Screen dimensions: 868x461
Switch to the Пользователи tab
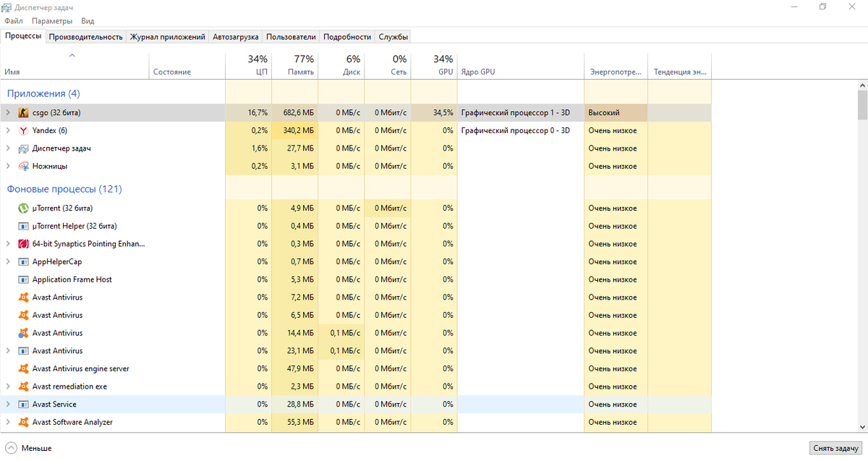tap(291, 36)
